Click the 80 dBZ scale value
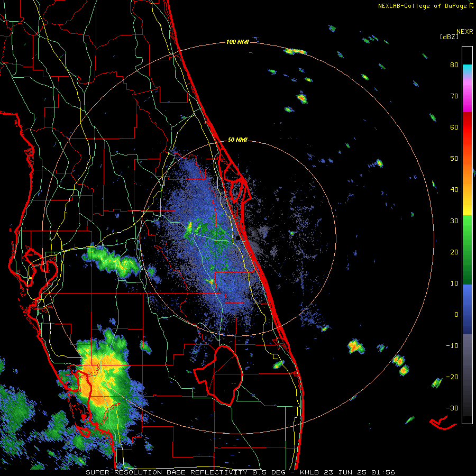 (454, 65)
